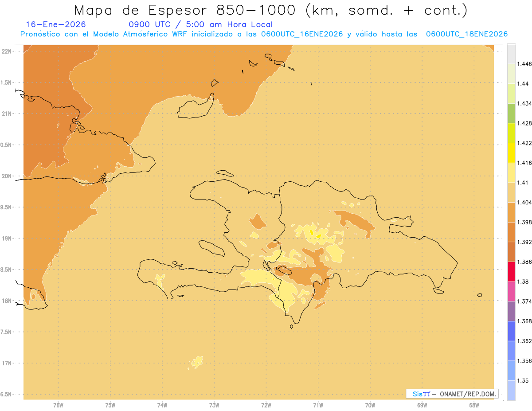
Task: Click the latitude label "7.5N"
Action: [6, 332]
